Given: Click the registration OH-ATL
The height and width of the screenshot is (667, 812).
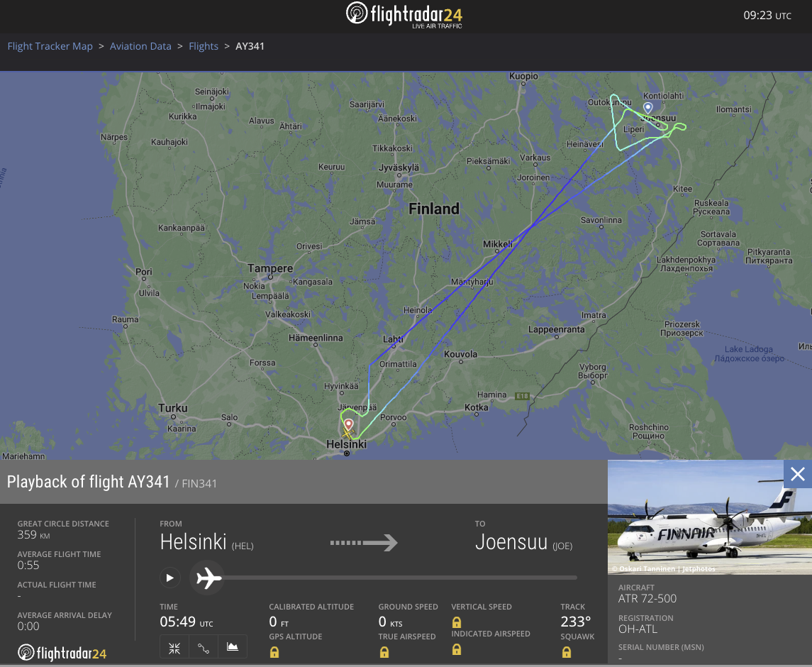Looking at the screenshot, I should click(638, 629).
